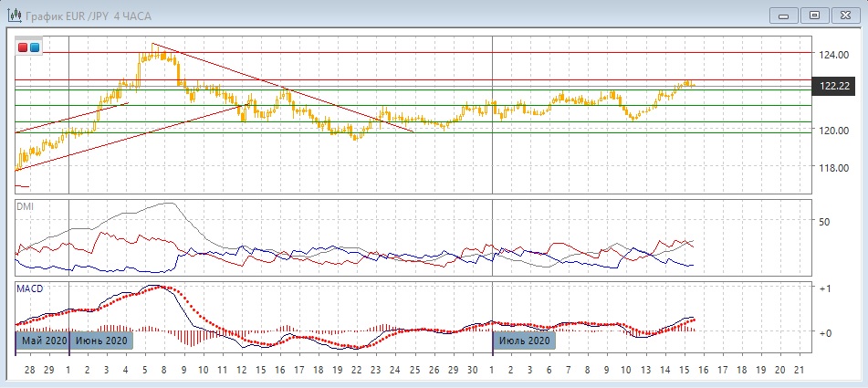Screen dimensions: 868x388
Task: Click the 120.00 price axis label
Action: [834, 131]
